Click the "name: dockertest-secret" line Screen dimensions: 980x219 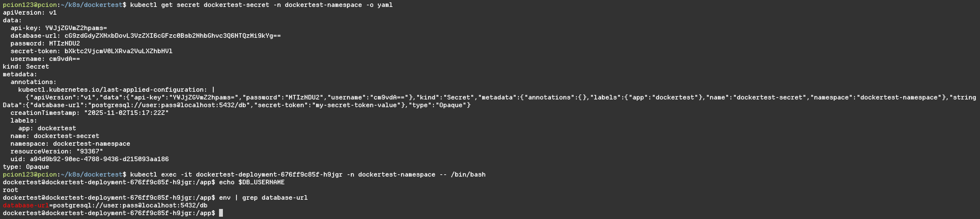[x=54, y=136]
